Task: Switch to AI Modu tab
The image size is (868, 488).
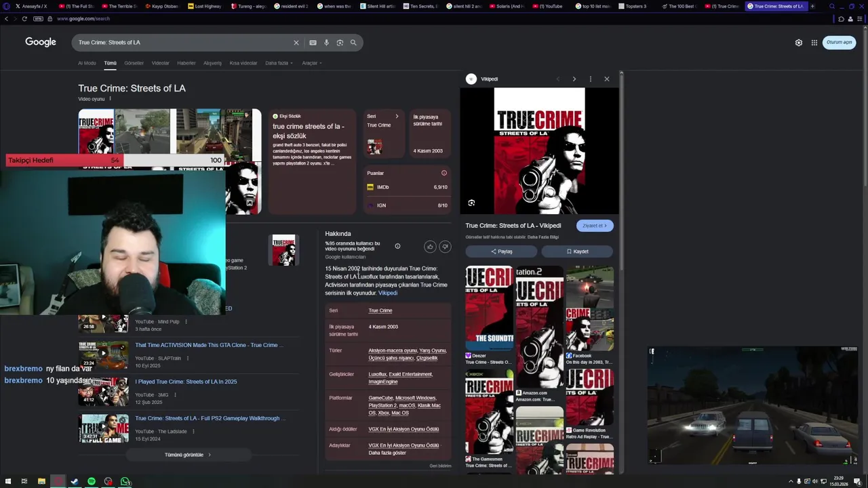Action: point(87,63)
